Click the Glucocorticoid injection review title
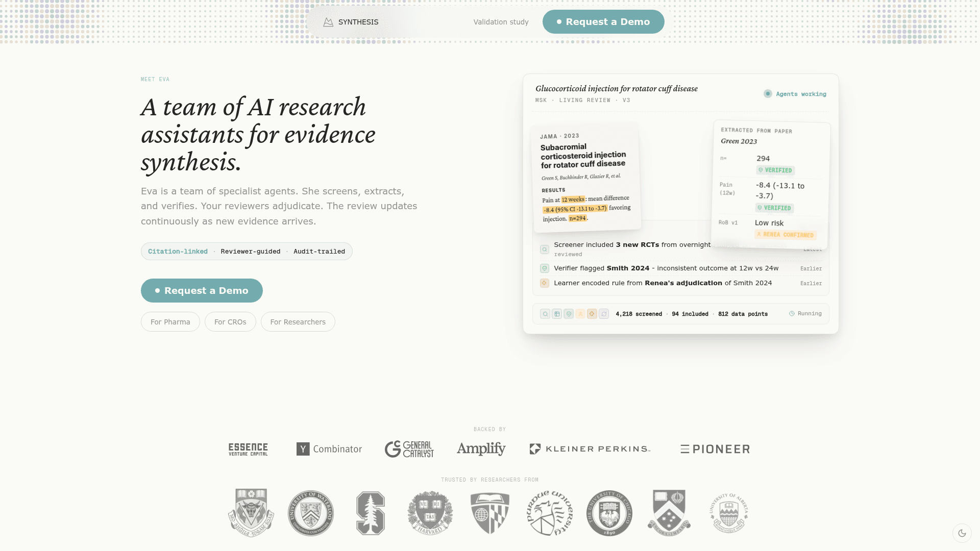980x551 pixels. coord(617,89)
